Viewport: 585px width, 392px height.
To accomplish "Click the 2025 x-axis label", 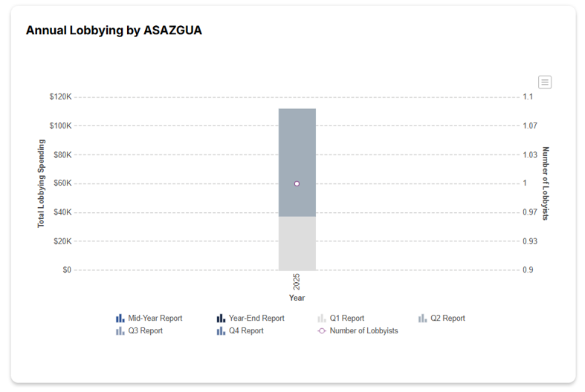I will pos(297,283).
